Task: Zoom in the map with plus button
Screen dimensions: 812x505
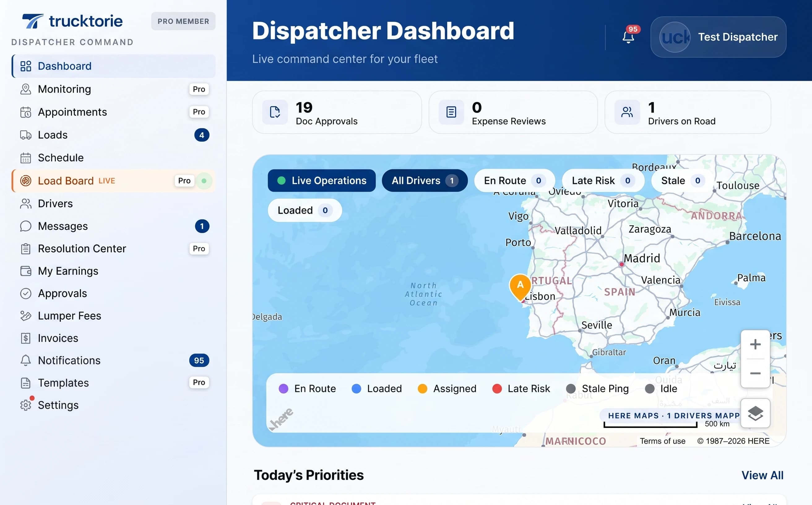Action: pyautogui.click(x=755, y=344)
